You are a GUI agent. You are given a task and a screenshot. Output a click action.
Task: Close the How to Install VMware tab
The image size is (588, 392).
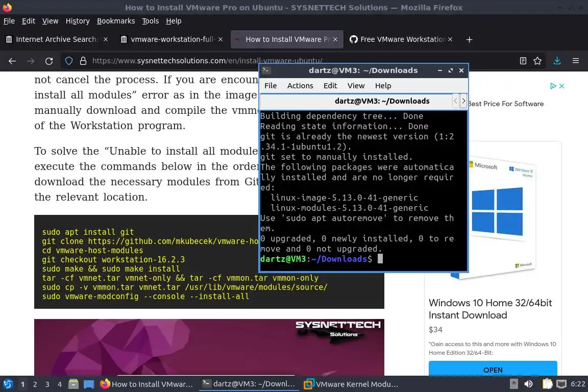click(335, 39)
